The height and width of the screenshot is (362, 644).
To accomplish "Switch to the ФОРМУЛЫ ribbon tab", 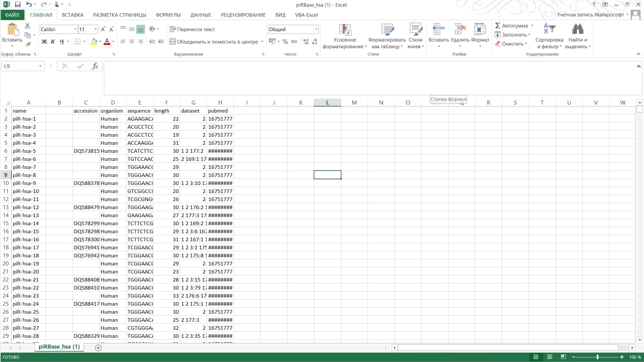I will coord(168,15).
